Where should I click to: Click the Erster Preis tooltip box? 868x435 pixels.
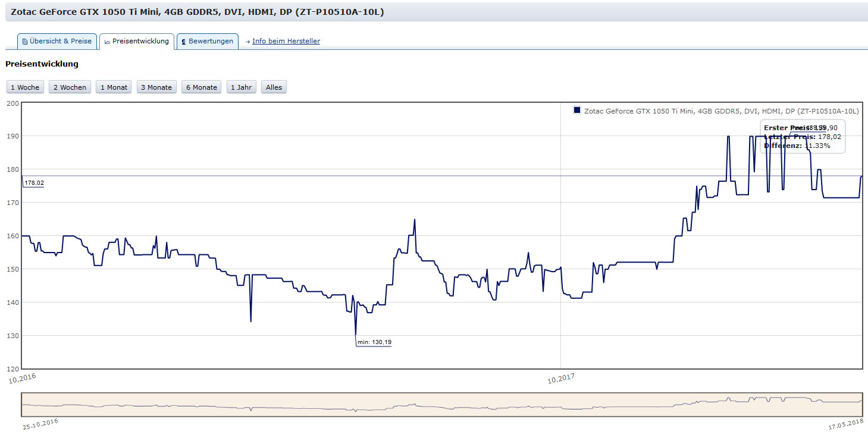(x=803, y=137)
